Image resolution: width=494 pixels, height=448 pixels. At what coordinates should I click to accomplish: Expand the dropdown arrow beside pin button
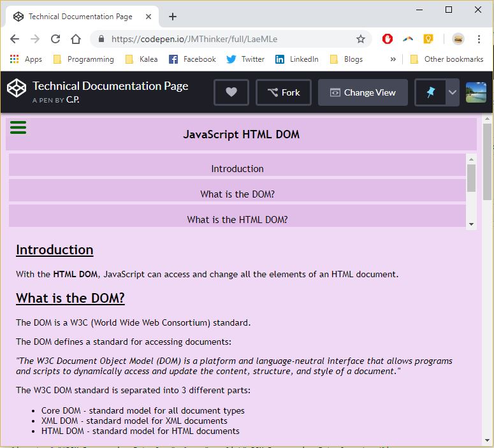453,92
